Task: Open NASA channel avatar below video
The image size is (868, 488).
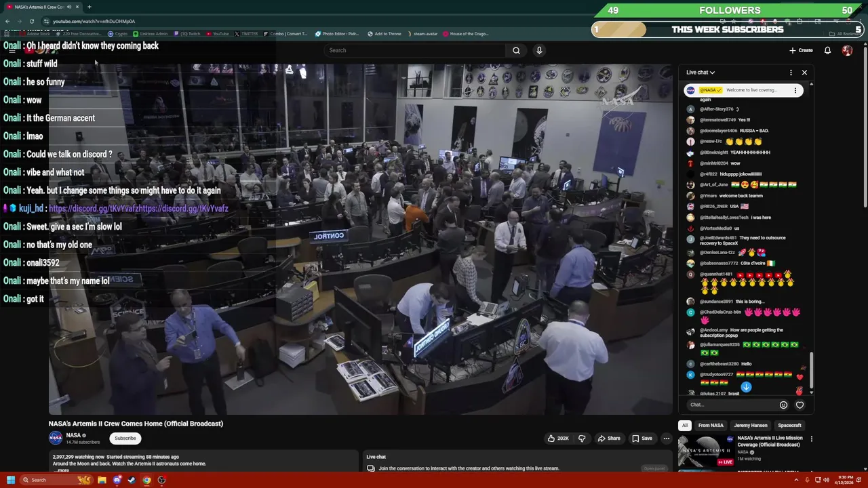Action: [56, 438]
